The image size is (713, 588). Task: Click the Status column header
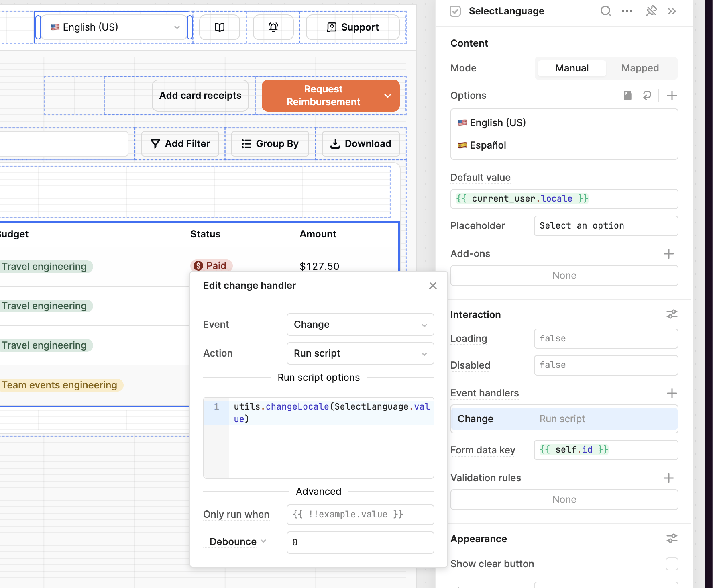pyautogui.click(x=205, y=234)
